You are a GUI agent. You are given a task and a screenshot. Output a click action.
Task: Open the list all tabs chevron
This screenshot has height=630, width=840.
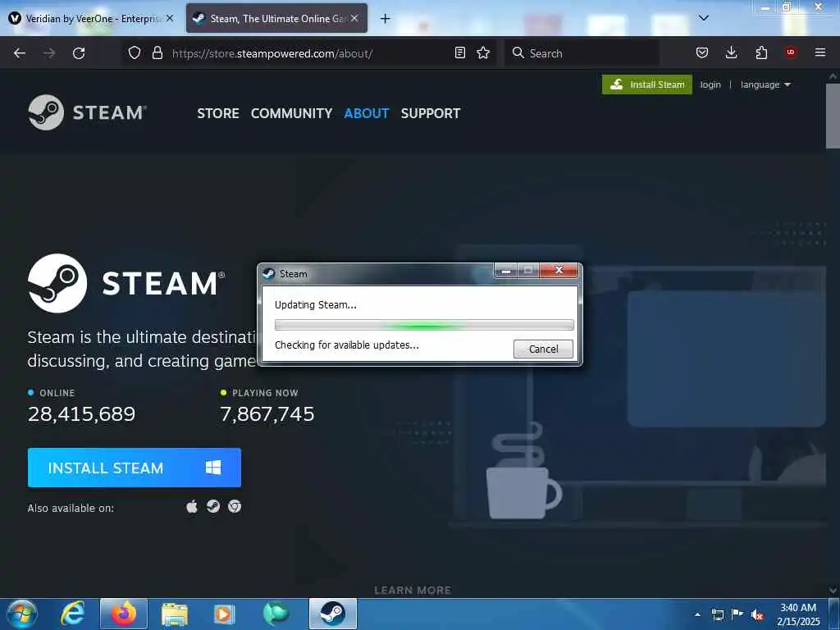pyautogui.click(x=703, y=18)
